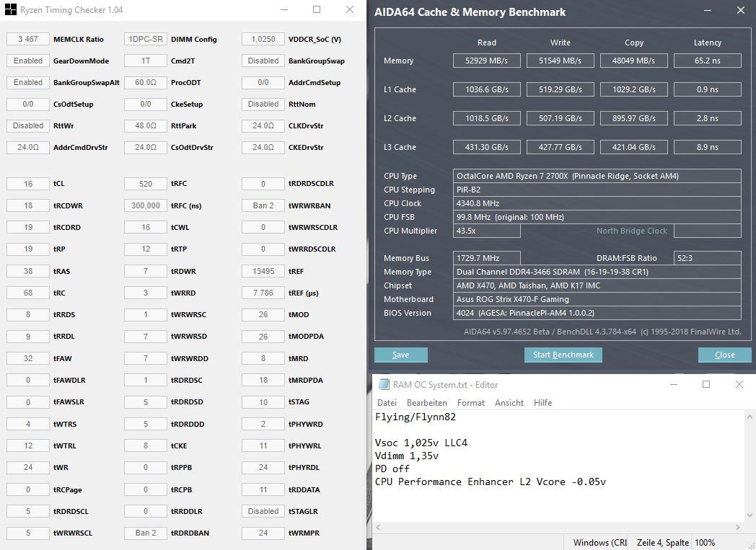756x550 pixels.
Task: Click the Editor vertical scrollbar down arrow
Action: (750, 515)
